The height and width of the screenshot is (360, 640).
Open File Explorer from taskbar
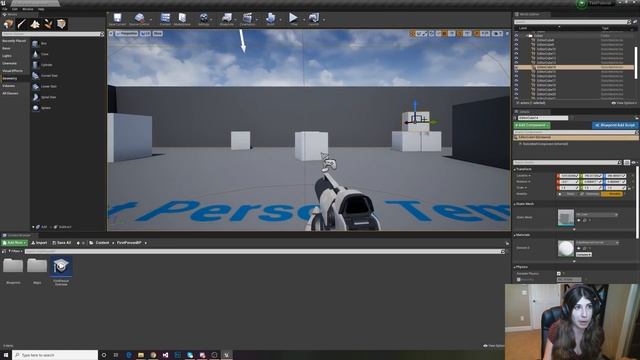(141, 355)
